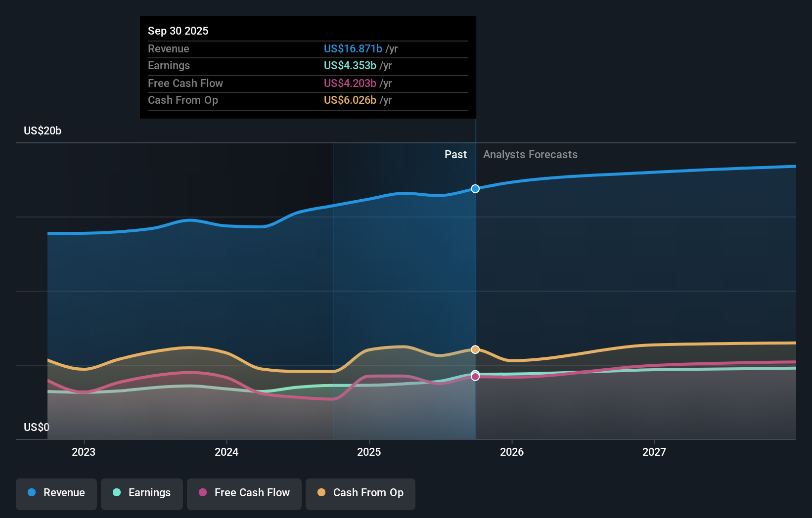
Task: Switch to the Past section of the chart
Action: 455,154
